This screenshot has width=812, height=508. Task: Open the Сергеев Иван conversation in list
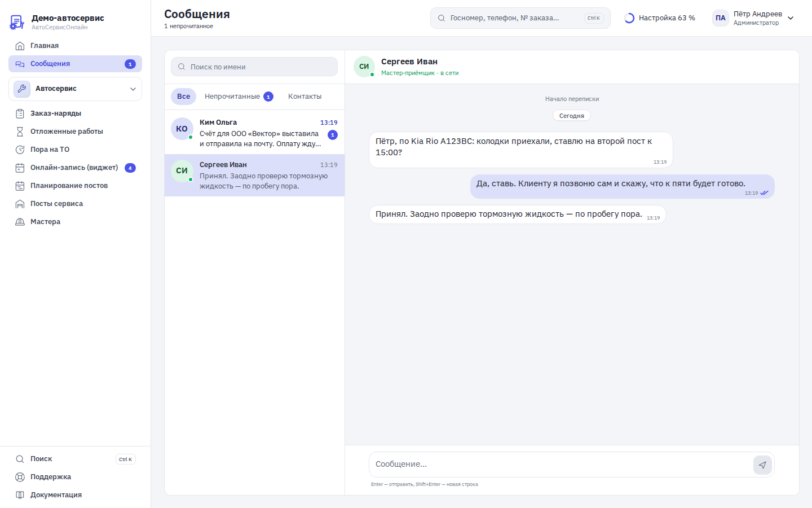click(x=254, y=176)
